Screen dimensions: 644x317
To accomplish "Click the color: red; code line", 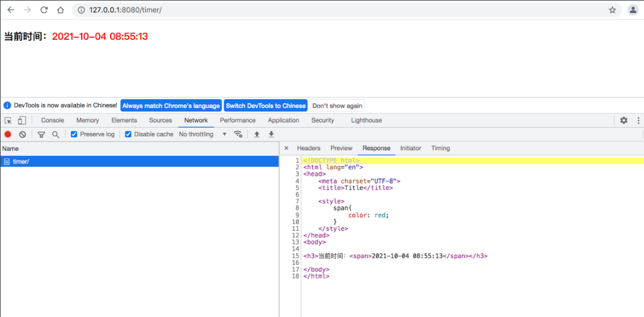I will tap(368, 215).
